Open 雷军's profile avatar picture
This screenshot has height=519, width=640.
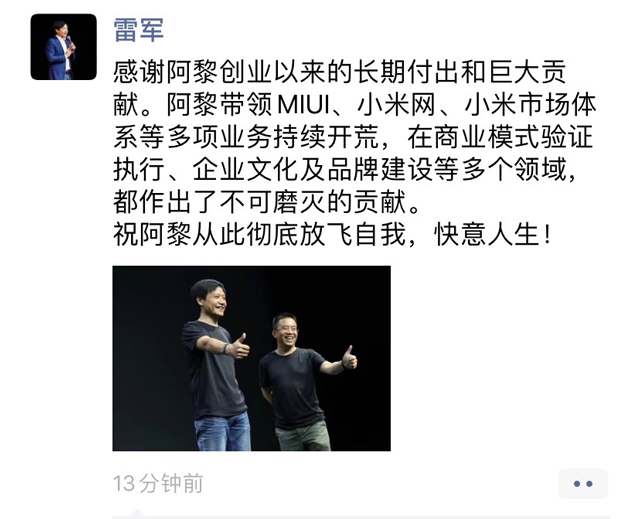[x=64, y=47]
